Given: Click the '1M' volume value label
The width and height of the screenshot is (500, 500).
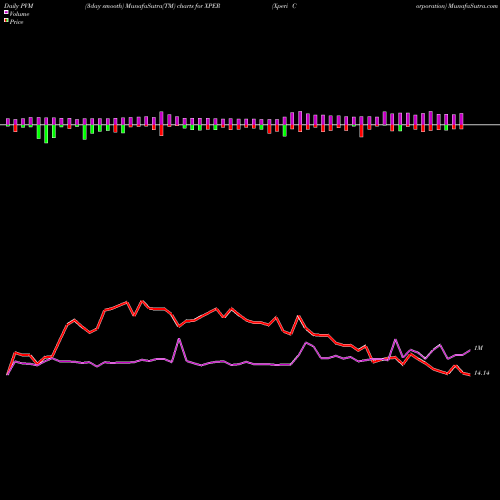Looking at the screenshot, I should coord(478,348).
